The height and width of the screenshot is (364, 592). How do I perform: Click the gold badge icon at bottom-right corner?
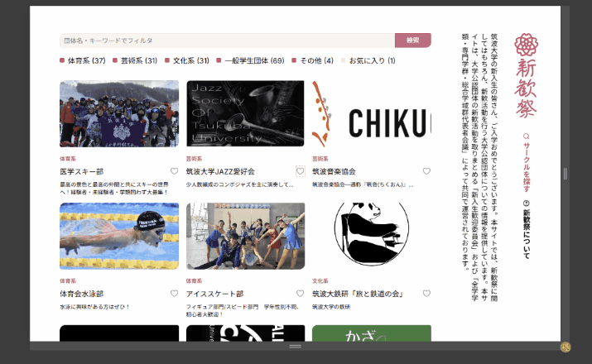pyautogui.click(x=566, y=347)
